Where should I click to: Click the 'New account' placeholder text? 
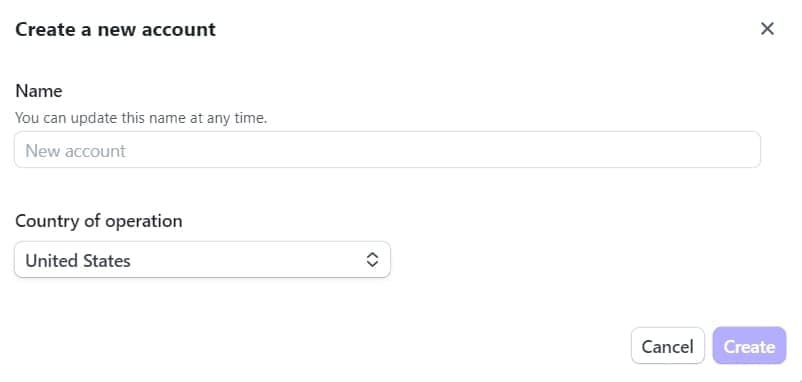coord(76,151)
